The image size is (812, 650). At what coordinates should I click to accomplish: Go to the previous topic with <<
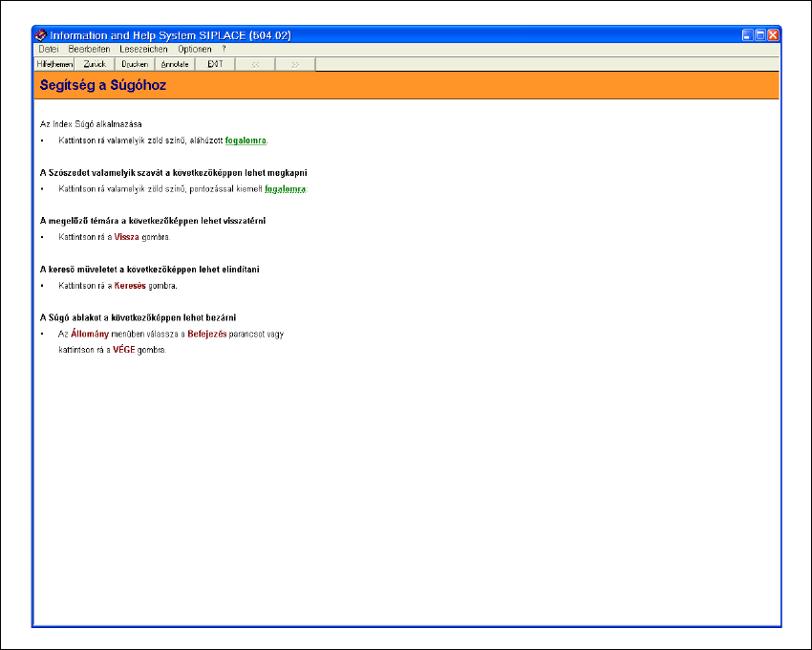pos(255,64)
